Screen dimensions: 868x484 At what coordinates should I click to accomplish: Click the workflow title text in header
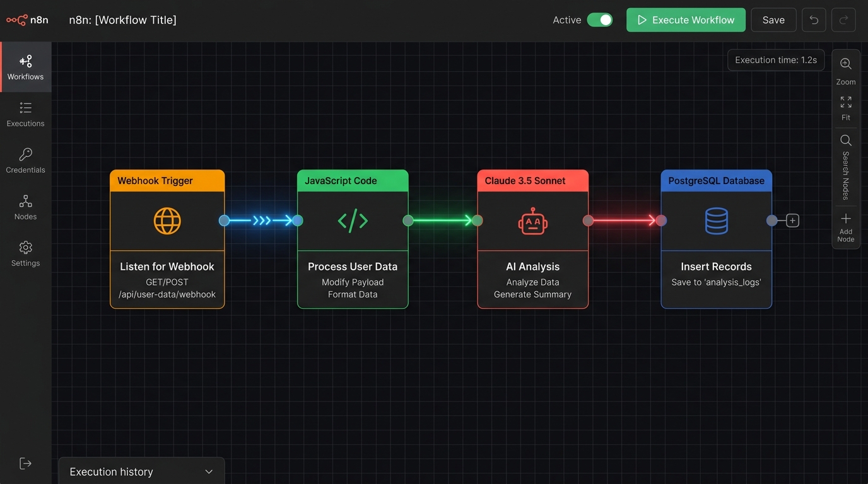click(123, 20)
